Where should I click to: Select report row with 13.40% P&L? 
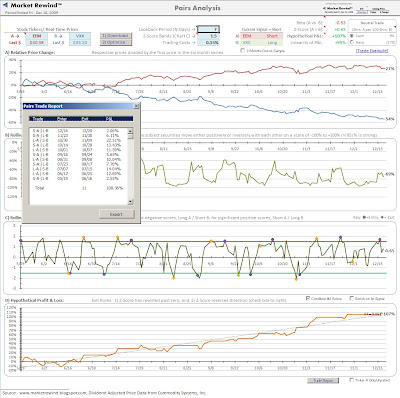coord(78,145)
